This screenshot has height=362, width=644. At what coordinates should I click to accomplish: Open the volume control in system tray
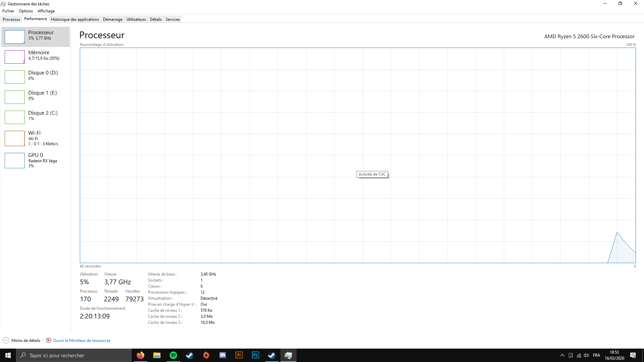click(x=586, y=355)
